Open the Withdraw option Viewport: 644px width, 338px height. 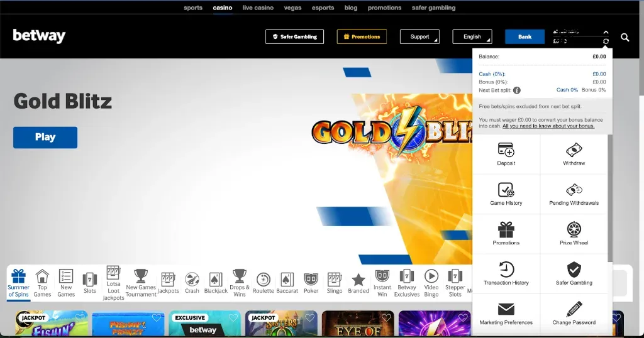(574, 154)
